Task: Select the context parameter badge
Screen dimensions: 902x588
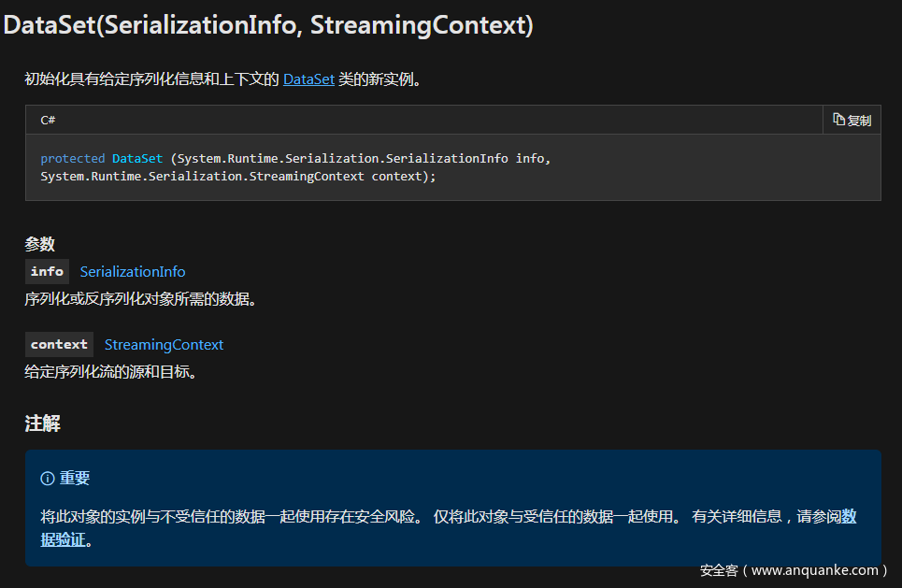Action: (x=59, y=345)
